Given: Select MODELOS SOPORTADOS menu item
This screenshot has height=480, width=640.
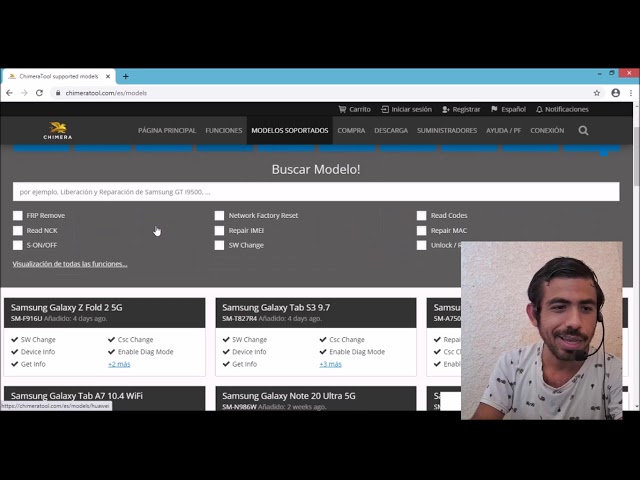Looking at the screenshot, I should (x=290, y=131).
